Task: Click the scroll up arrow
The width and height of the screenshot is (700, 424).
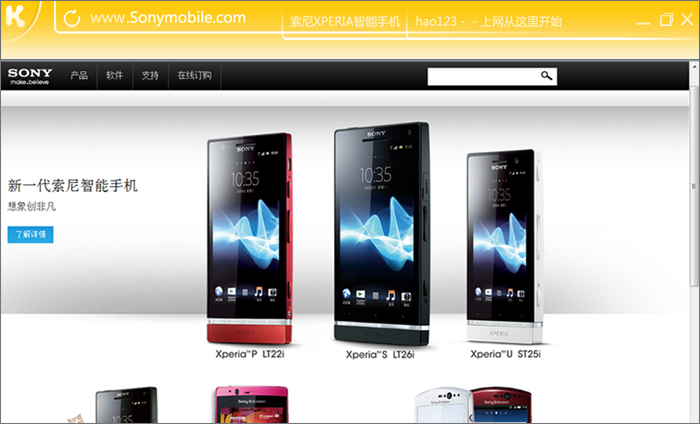Action: (x=695, y=67)
